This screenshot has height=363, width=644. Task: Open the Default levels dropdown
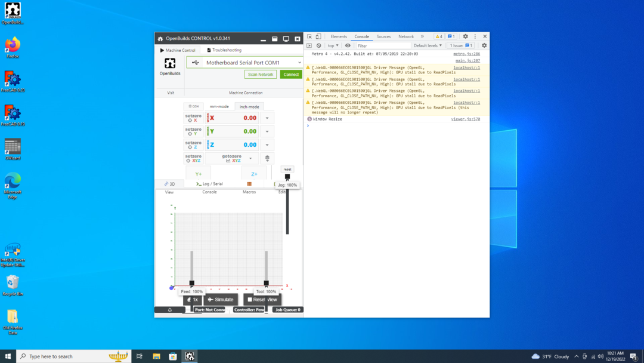(x=428, y=45)
